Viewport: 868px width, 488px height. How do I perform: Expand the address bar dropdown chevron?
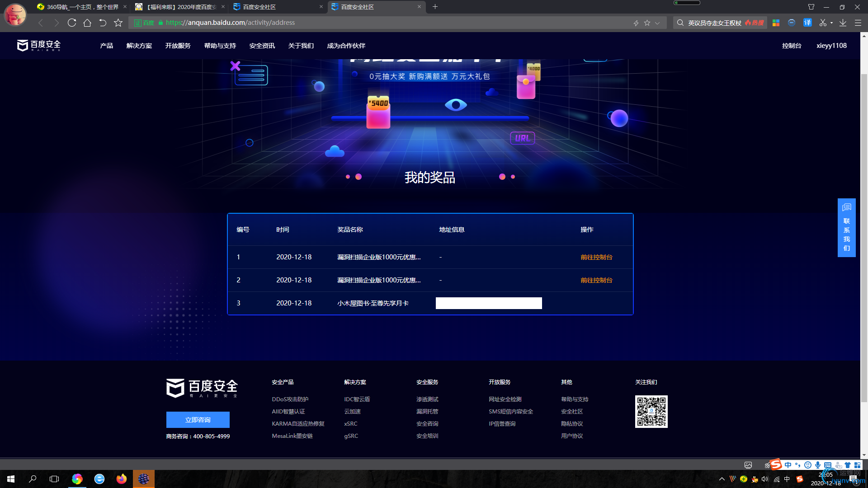pyautogui.click(x=657, y=23)
